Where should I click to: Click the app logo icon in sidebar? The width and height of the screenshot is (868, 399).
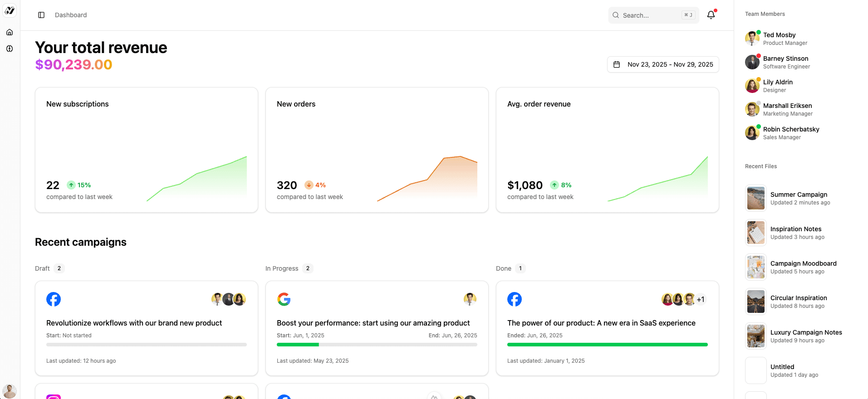[x=10, y=10]
